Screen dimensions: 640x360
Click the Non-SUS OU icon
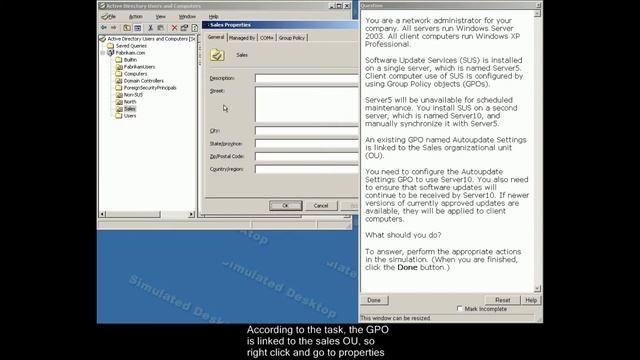119,95
